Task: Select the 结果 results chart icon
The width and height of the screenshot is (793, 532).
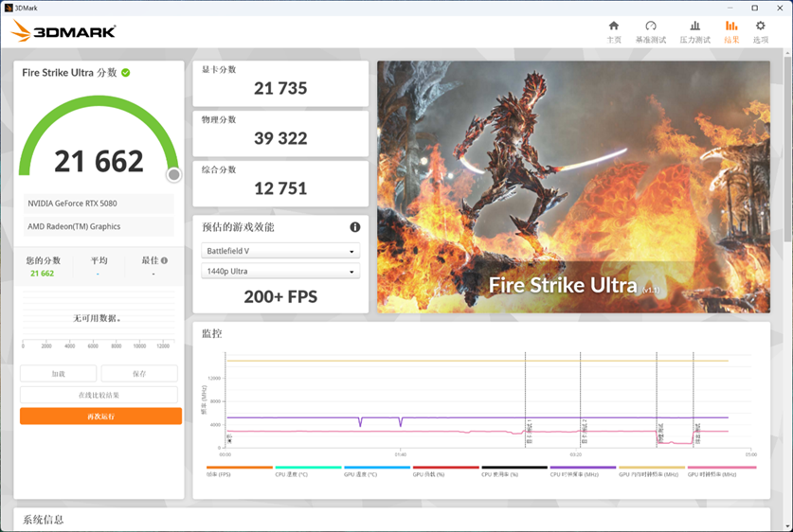Action: pos(731,31)
